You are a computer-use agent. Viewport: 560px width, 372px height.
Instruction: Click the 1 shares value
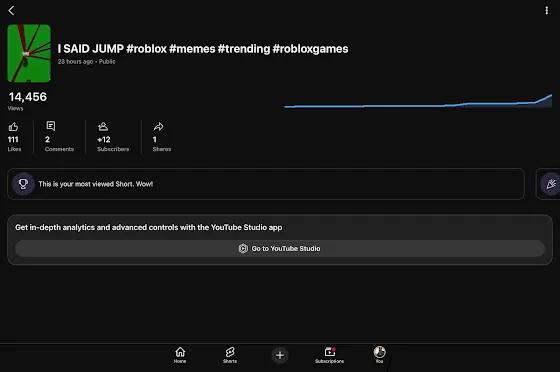[155, 140]
